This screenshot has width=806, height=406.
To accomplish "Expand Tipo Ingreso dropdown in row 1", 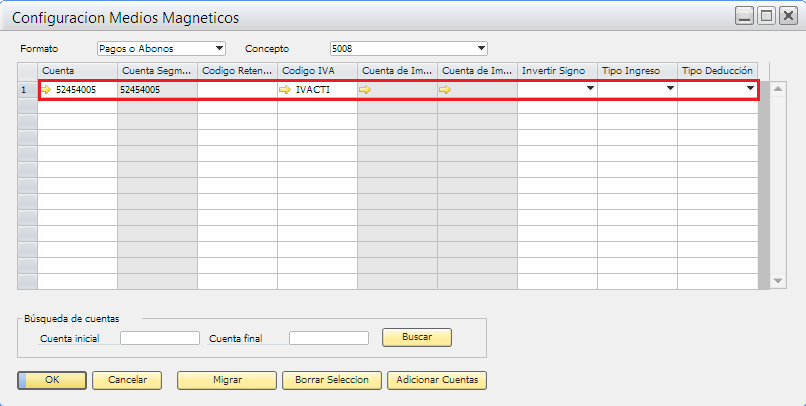I will coord(670,90).
